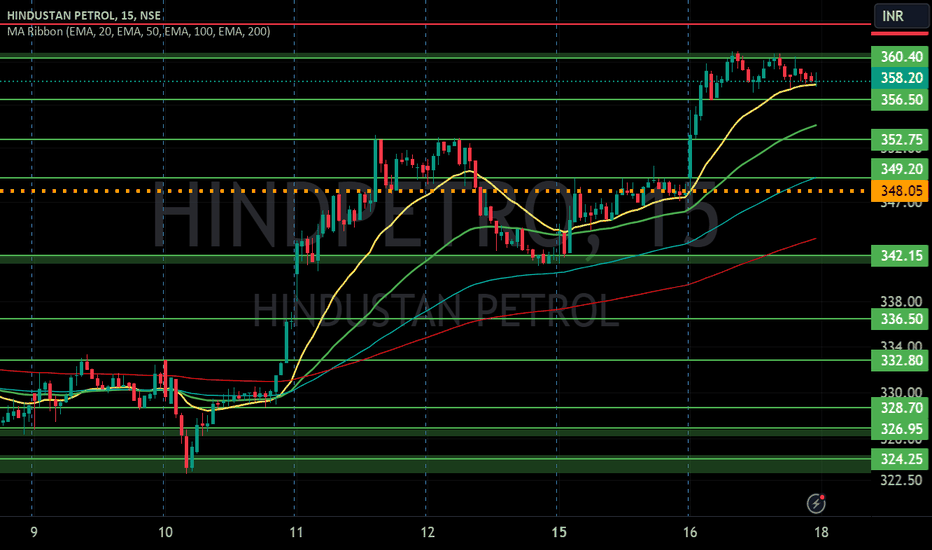Click date 18 on the time axis

(821, 532)
